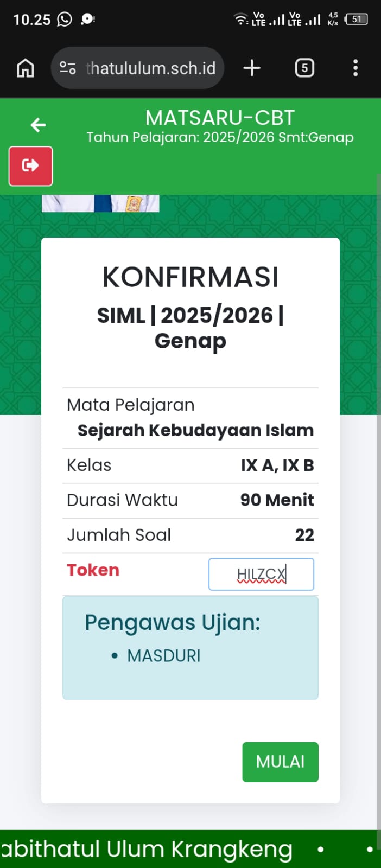Tap the Sejarah Kebudayaan Islam subject text
Image resolution: width=381 pixels, height=868 pixels.
195,430
